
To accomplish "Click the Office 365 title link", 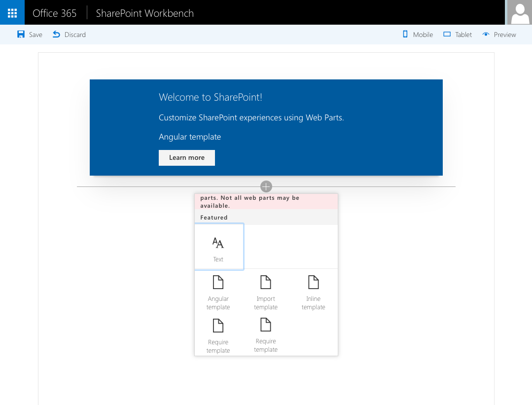I will click(x=54, y=13).
